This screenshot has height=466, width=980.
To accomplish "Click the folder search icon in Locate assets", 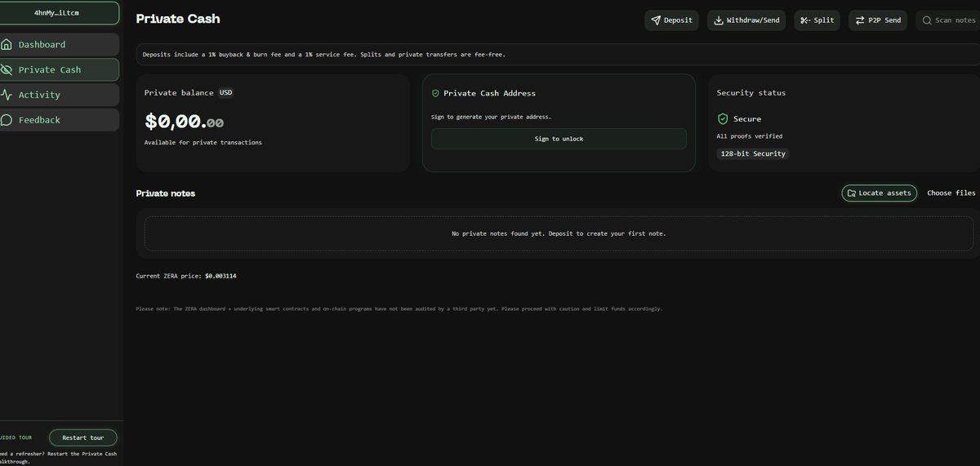I will (852, 193).
